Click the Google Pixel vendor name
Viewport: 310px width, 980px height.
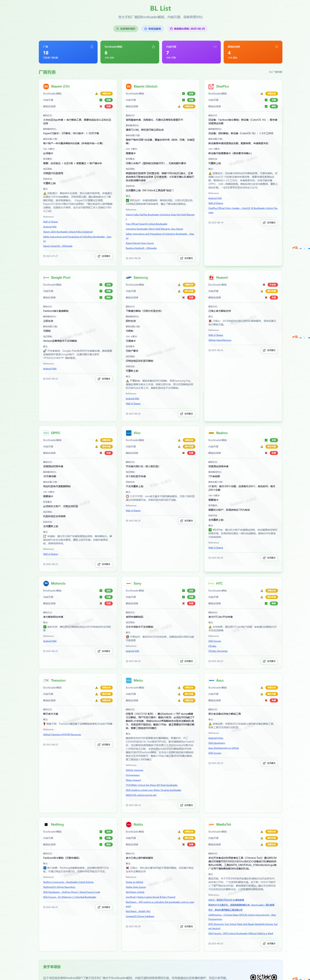61,277
